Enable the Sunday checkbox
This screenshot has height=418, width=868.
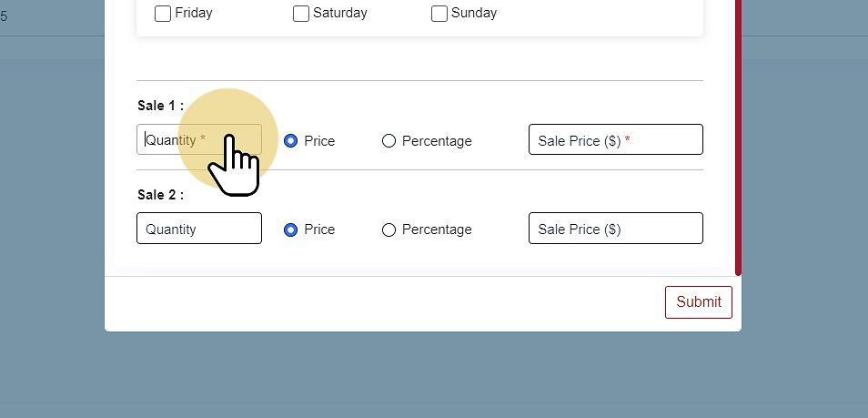[x=439, y=14]
